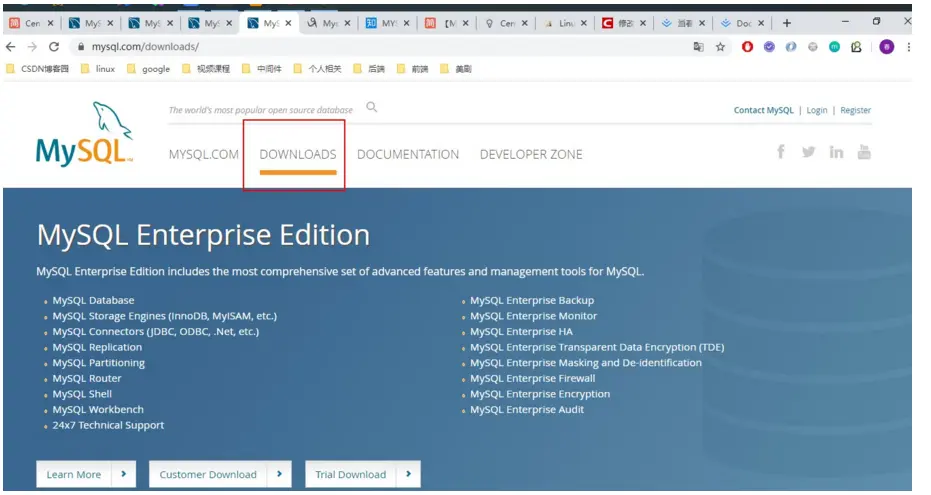Click the red Opera-style extension icon

(748, 47)
